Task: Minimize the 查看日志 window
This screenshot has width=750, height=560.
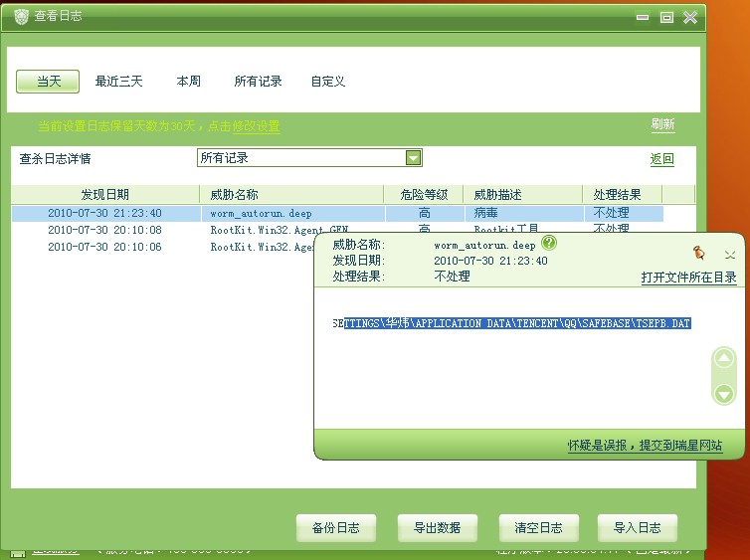Action: [x=643, y=18]
